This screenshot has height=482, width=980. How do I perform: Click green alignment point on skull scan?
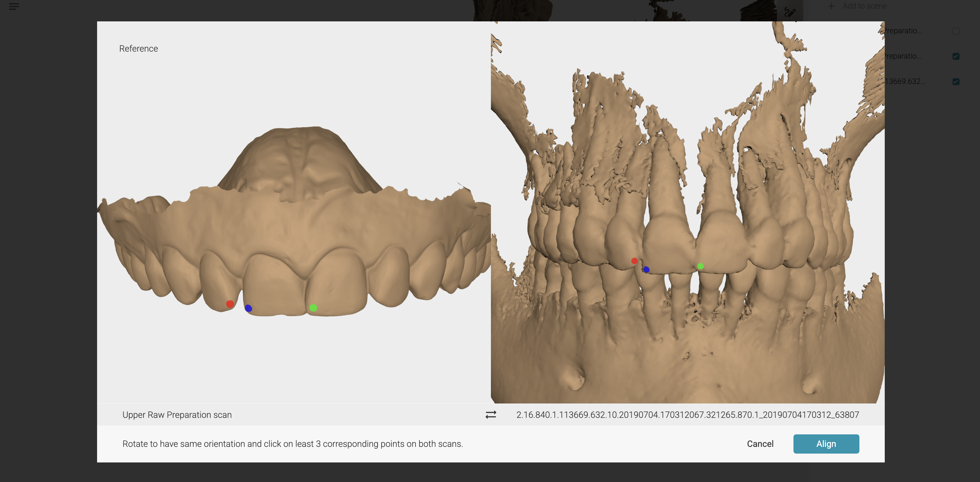(x=700, y=266)
